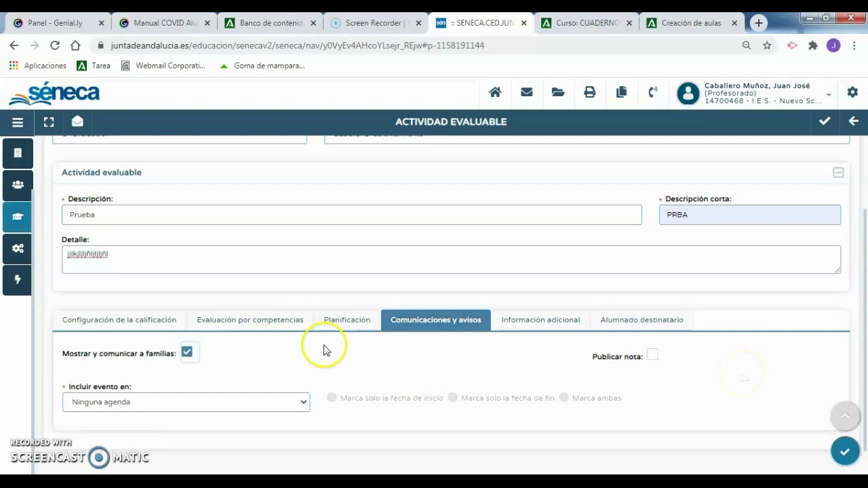Open the Alumnado destinatario tab
The image size is (868, 488).
[x=642, y=320]
